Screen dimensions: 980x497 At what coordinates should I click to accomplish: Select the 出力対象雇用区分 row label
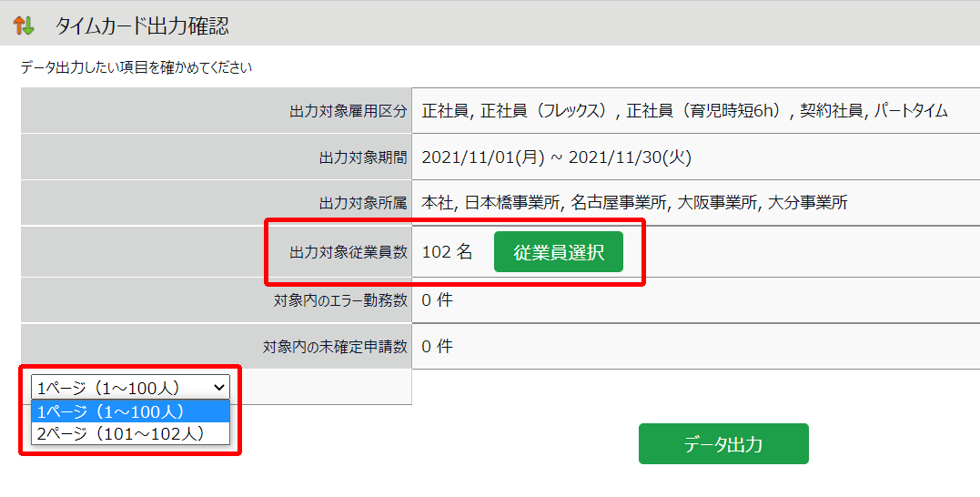coord(348,111)
